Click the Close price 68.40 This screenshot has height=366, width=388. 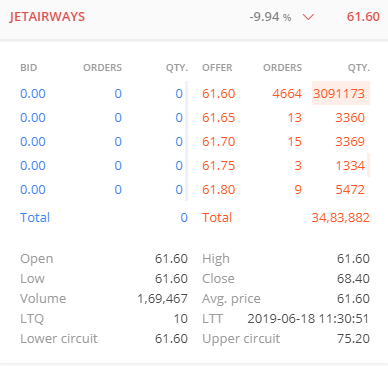click(x=353, y=279)
